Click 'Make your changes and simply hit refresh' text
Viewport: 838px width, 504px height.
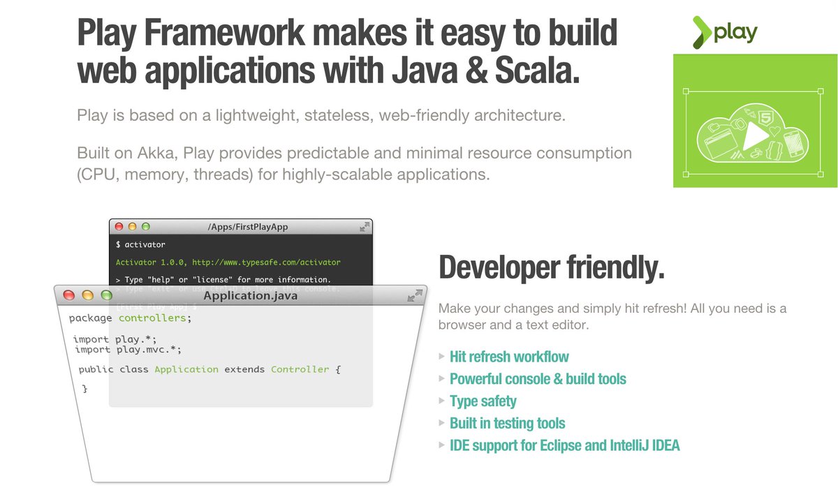tap(612, 316)
